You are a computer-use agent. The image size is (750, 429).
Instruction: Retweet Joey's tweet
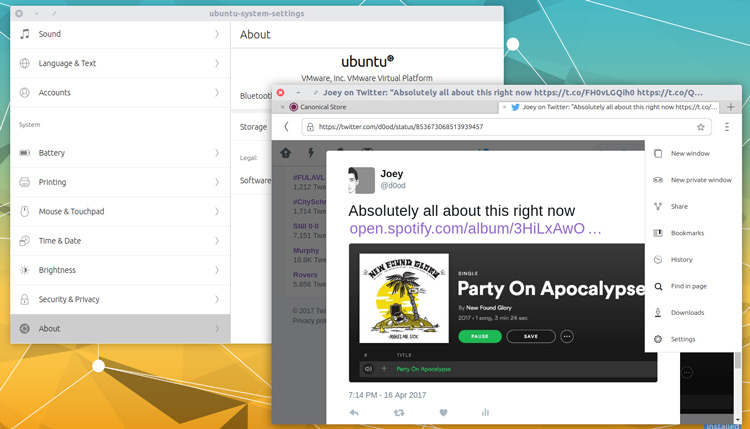tap(398, 412)
